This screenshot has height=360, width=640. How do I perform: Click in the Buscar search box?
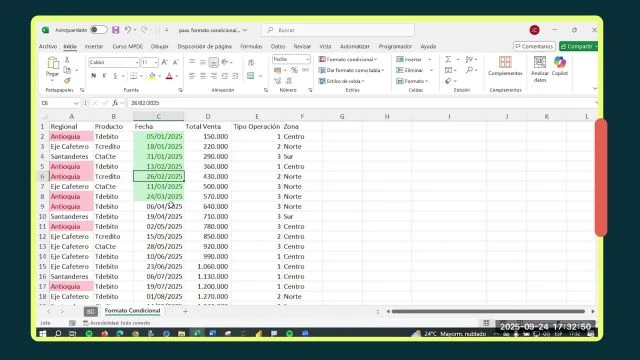point(338,30)
